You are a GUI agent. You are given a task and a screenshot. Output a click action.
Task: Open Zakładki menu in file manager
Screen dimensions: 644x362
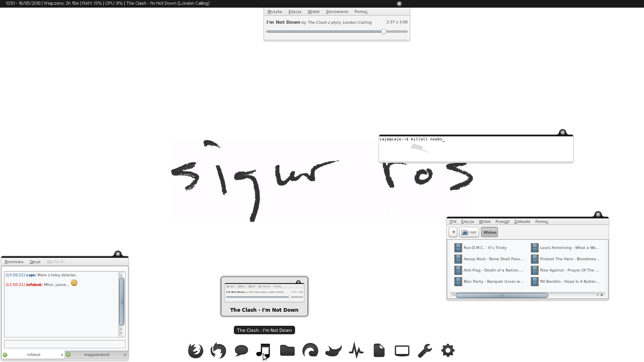pyautogui.click(x=522, y=222)
